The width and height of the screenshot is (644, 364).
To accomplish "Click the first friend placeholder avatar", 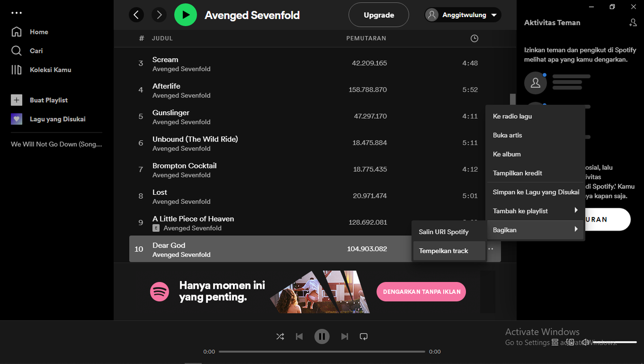I will pos(535,83).
